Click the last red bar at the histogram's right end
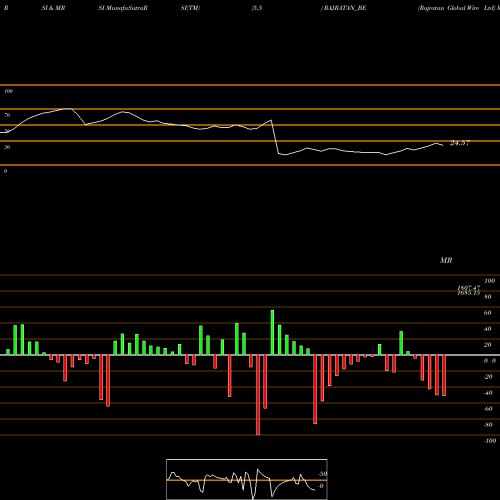Viewport: 500px width, 500px height. click(444, 375)
